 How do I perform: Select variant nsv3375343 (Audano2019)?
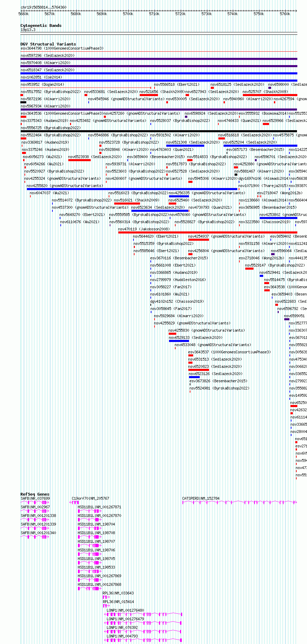tap(44, 121)
